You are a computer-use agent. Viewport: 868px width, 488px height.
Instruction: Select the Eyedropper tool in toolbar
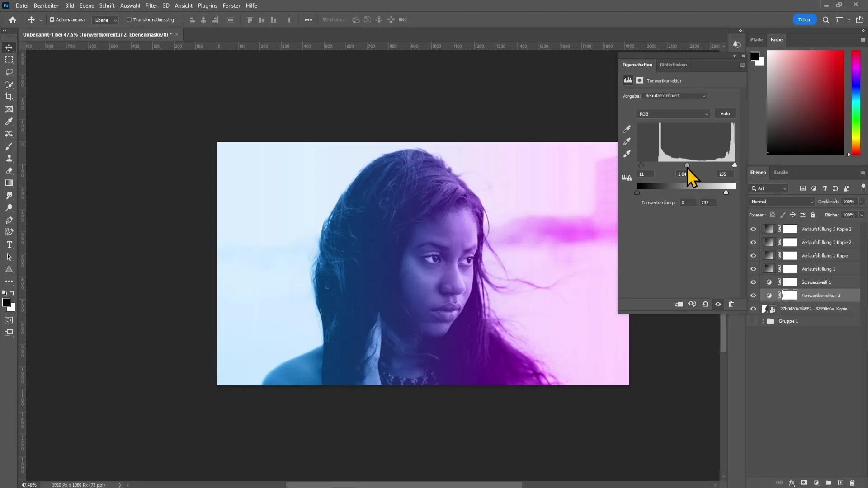tap(9, 122)
